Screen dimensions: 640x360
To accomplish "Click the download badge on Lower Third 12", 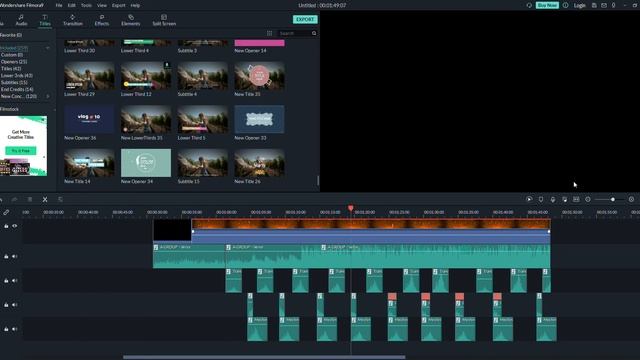I will click(167, 65).
